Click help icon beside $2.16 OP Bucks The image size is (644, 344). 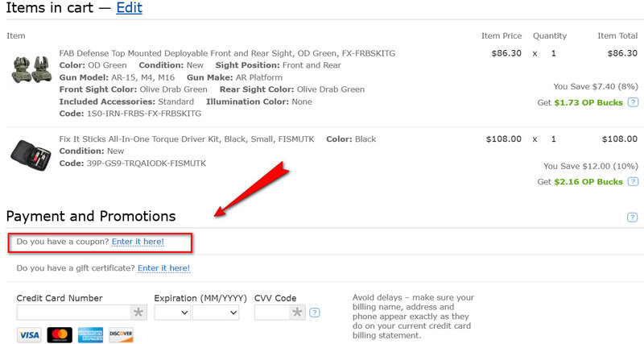coord(633,182)
